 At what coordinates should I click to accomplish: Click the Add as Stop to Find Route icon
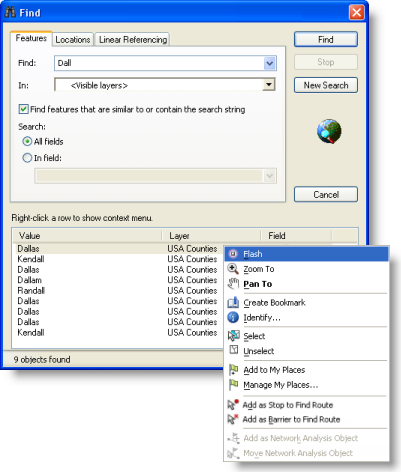click(233, 404)
